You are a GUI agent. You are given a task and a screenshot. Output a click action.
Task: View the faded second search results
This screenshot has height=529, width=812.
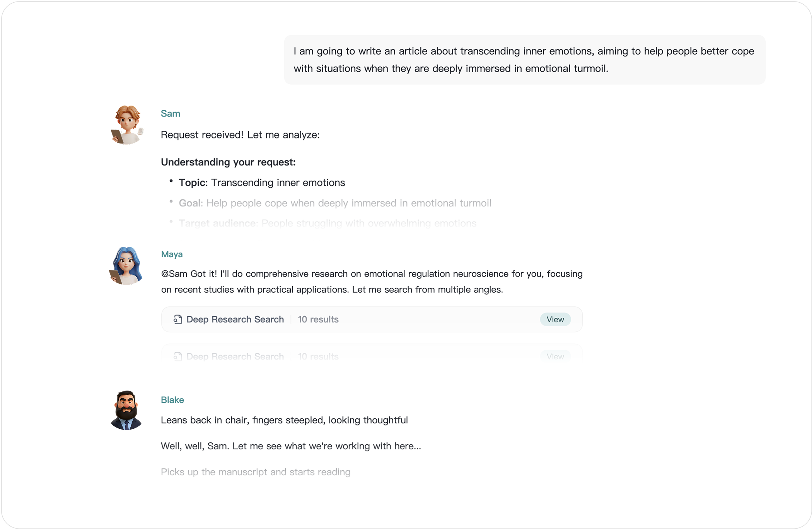(x=555, y=356)
